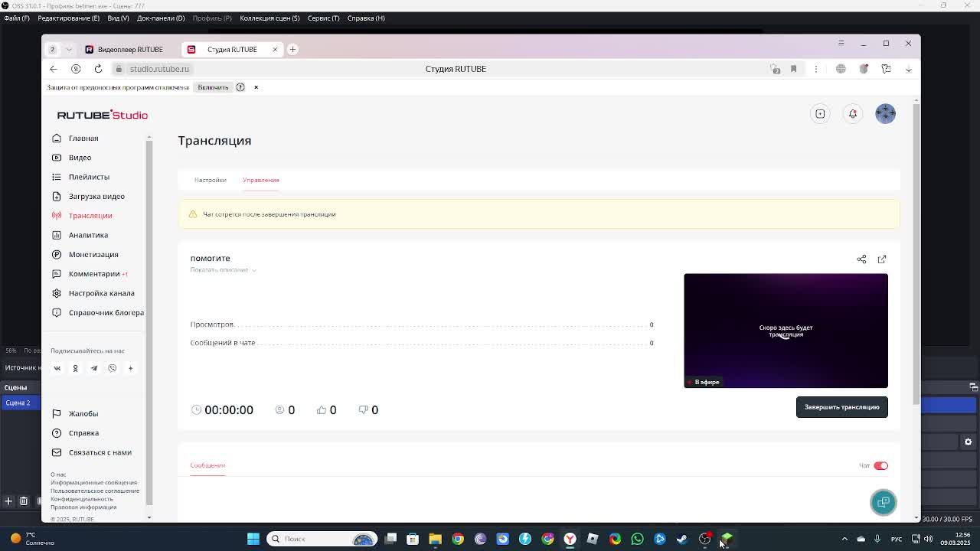Open OBS Вид menu
This screenshot has height=551, width=980.
pos(118,18)
